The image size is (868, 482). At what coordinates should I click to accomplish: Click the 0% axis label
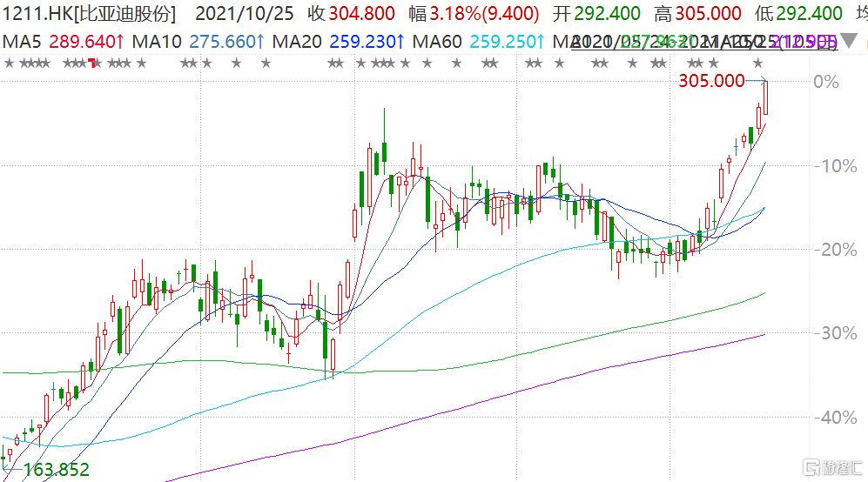point(826,82)
